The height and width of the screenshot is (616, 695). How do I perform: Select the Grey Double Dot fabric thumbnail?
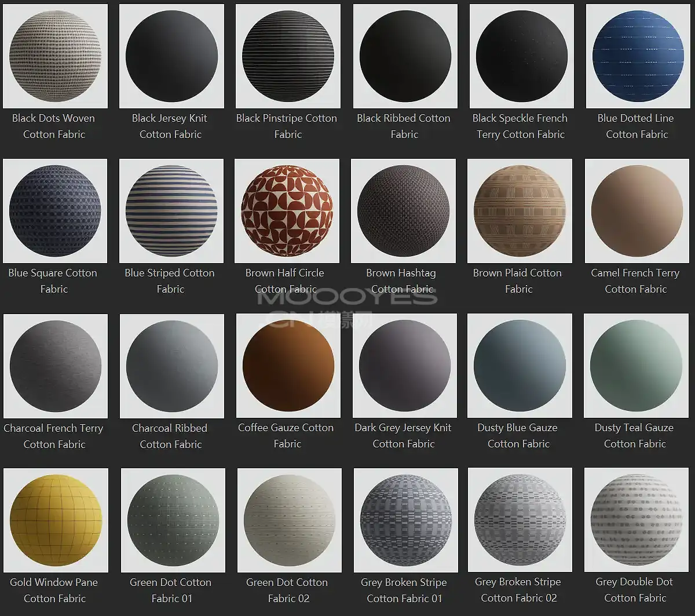(x=637, y=520)
